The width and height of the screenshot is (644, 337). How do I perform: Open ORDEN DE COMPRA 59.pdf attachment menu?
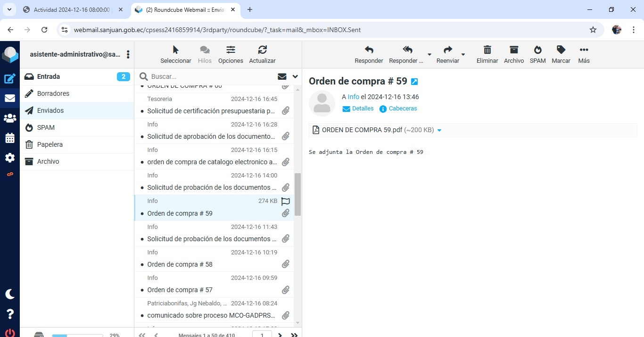coord(439,130)
